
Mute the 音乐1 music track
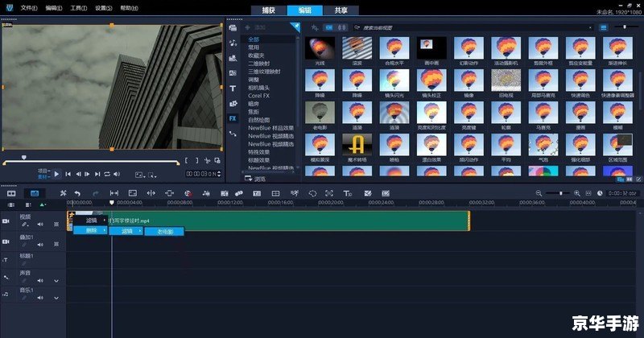pyautogui.click(x=40, y=298)
